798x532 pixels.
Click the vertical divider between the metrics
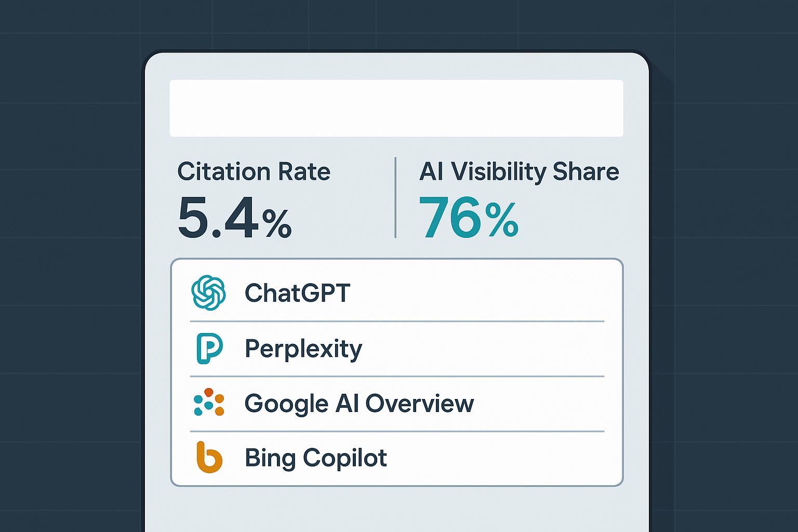[395, 197]
